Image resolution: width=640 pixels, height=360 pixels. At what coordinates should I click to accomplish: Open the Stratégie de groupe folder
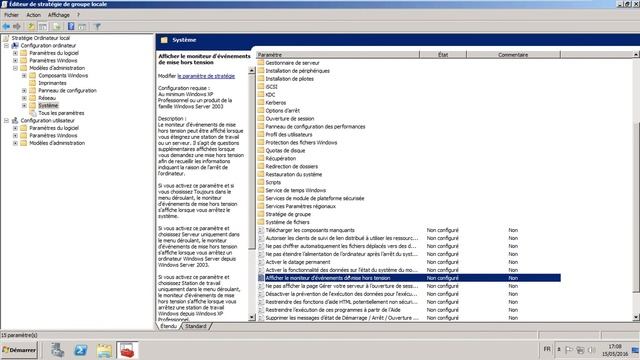click(288, 214)
